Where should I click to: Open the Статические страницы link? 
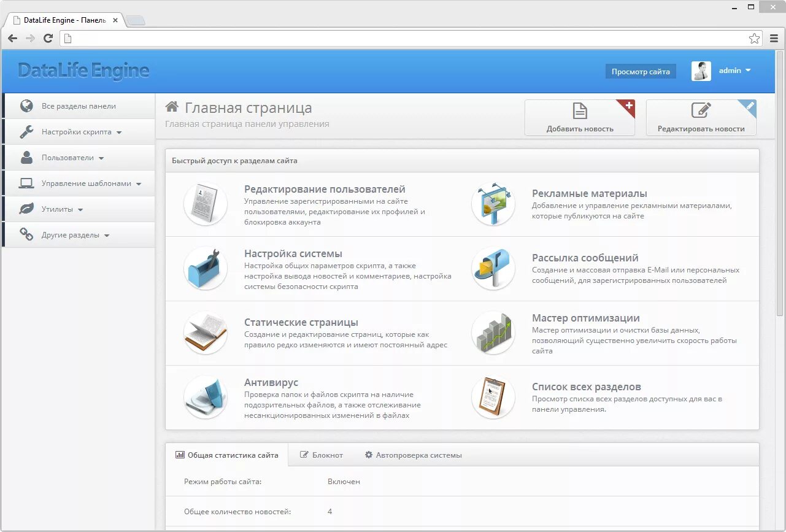coord(301,322)
